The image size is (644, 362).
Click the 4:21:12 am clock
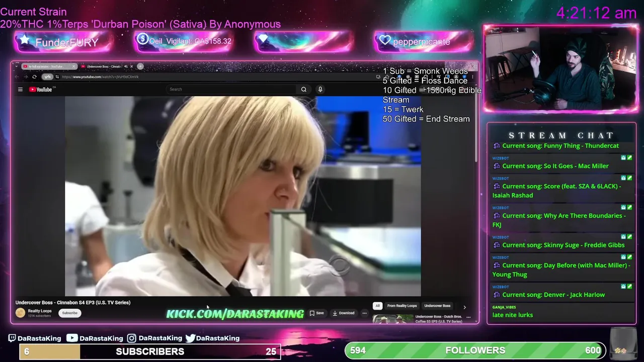point(596,13)
